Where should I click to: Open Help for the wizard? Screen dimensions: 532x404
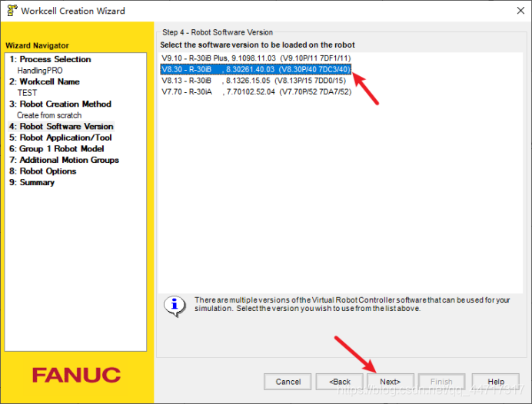(496, 382)
